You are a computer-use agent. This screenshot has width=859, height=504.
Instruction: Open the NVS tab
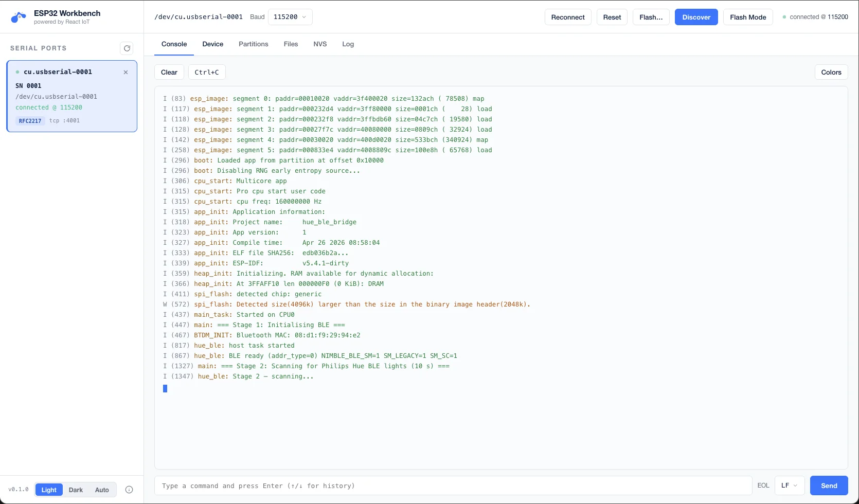pos(320,44)
